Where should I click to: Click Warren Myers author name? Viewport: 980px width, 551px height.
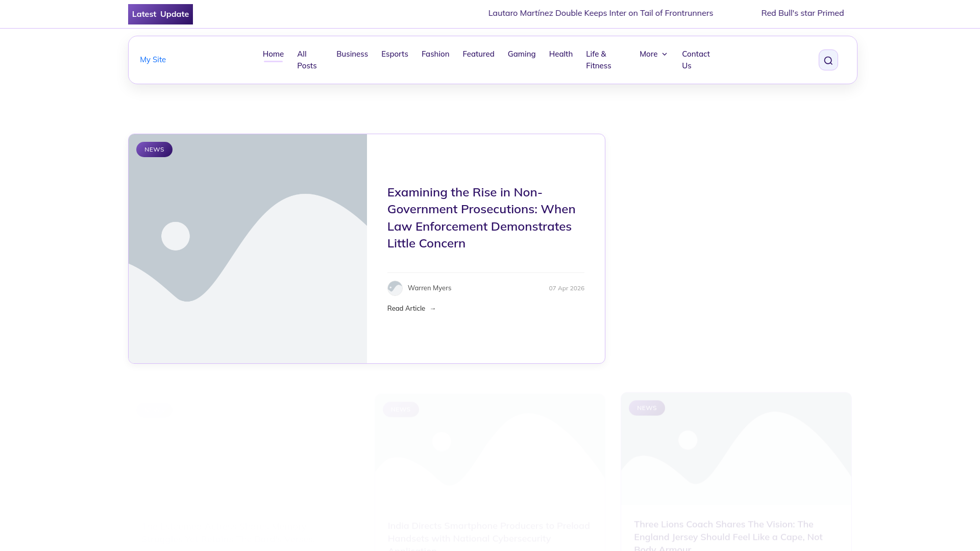point(429,288)
